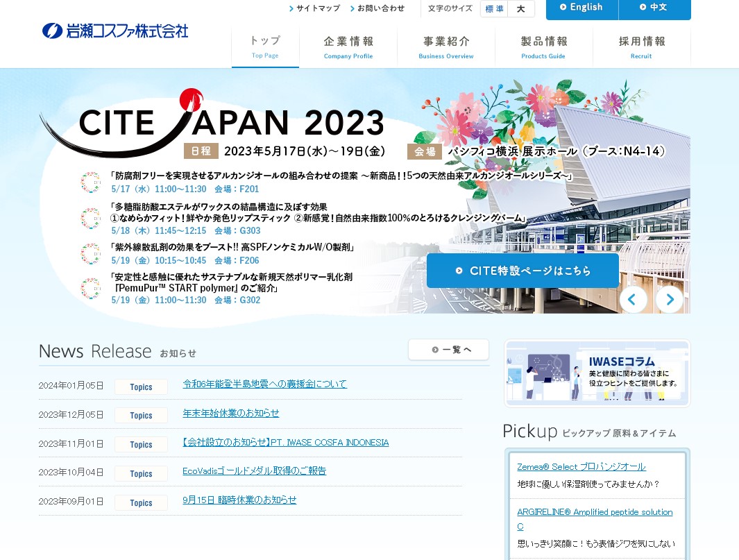Viewport: 739px width, 560px height.
Task: Click the 5/19 F206 seminar flower icon
Action: 90,254
